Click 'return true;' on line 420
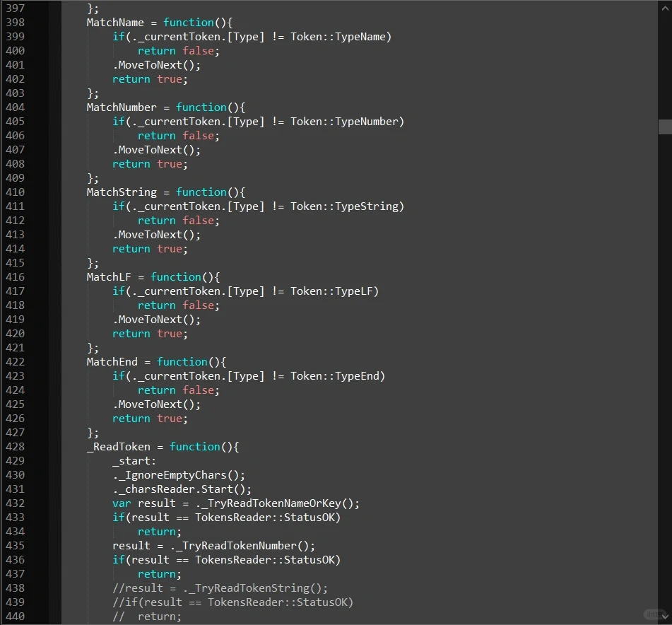The width and height of the screenshot is (672, 625). 150,334
